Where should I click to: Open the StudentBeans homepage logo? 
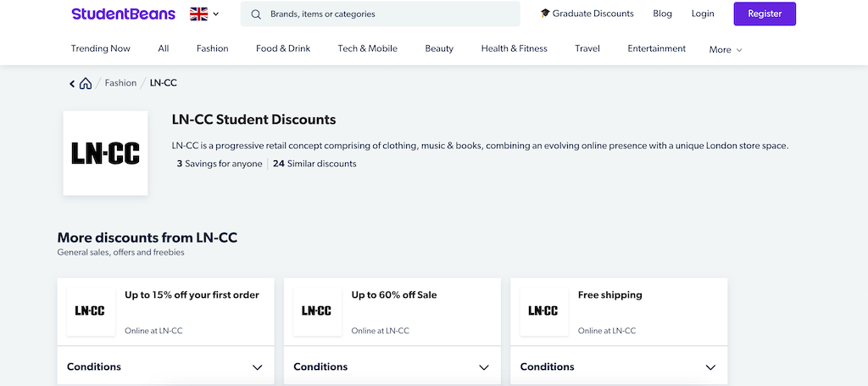click(x=124, y=14)
